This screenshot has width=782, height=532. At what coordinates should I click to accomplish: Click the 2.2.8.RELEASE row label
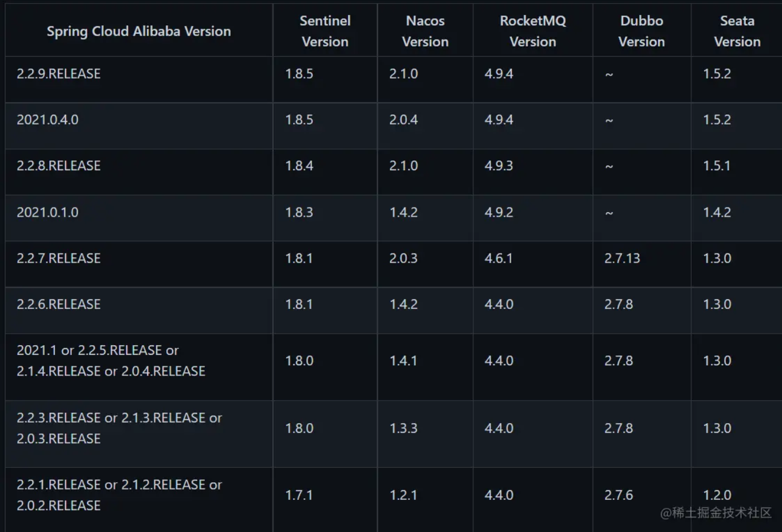(x=59, y=166)
